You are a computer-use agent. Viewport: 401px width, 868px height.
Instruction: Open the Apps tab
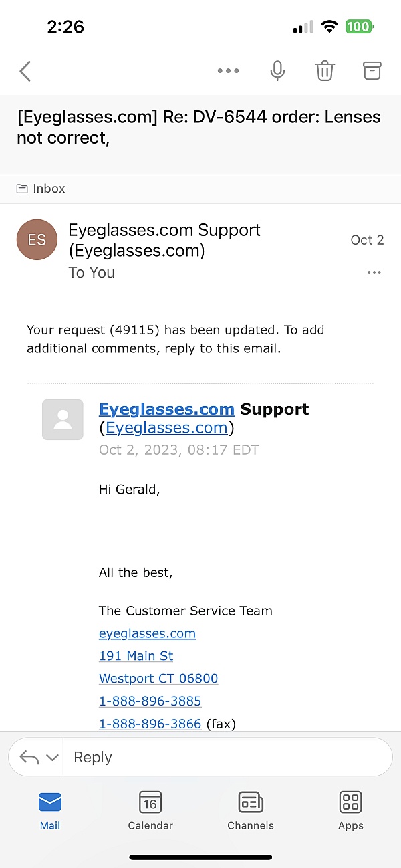(x=351, y=810)
